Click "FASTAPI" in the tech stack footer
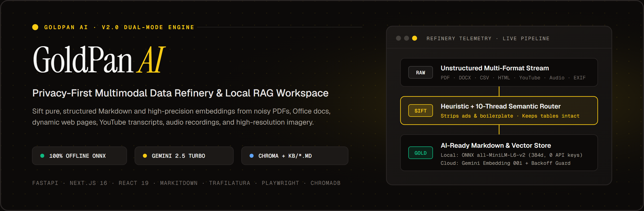Image resolution: width=644 pixels, height=211 pixels. (45, 183)
